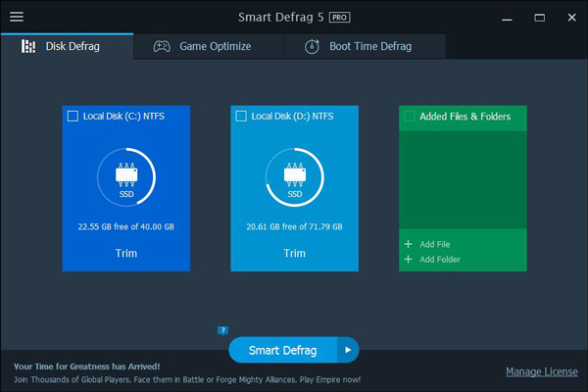Click the plus icon beside Add Folder
This screenshot has height=392, width=588.
coord(409,259)
